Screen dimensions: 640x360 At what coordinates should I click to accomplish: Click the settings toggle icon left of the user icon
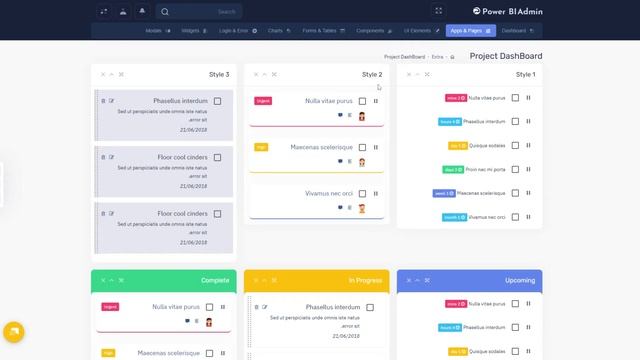click(x=104, y=11)
